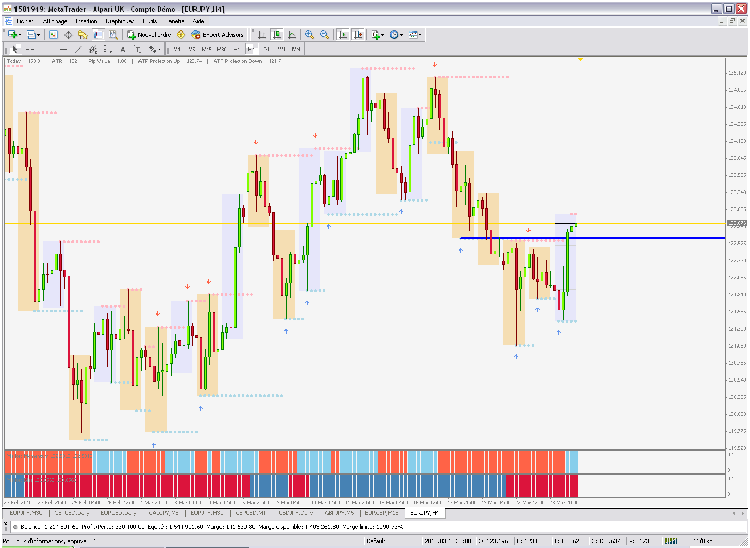Open the Indicators list icon

tap(375, 34)
